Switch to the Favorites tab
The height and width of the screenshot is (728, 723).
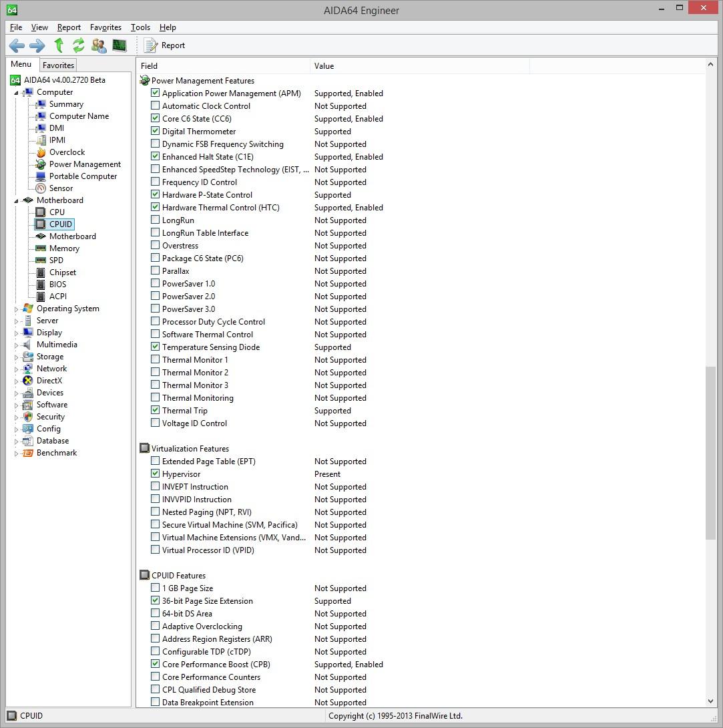58,65
